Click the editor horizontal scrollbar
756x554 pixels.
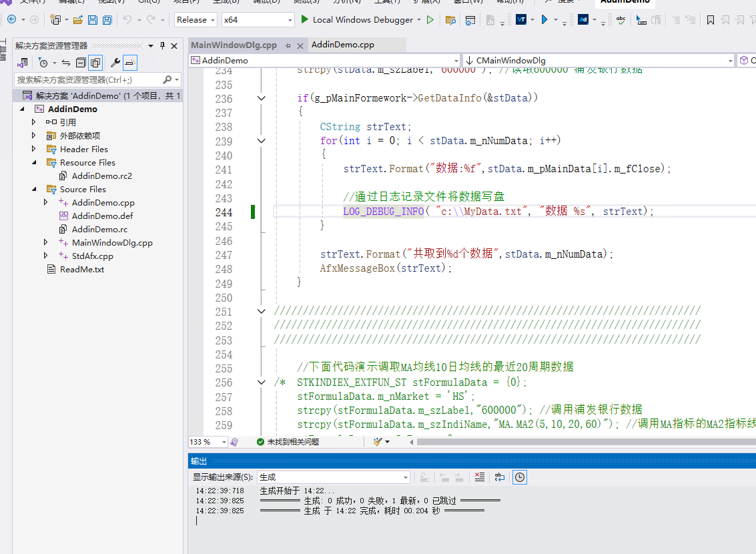(586, 442)
